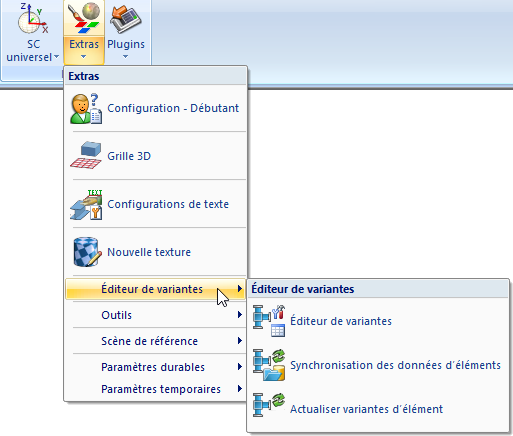The width and height of the screenshot is (513, 436).
Task: Expand the Paramètres durables arrow
Action: (240, 367)
